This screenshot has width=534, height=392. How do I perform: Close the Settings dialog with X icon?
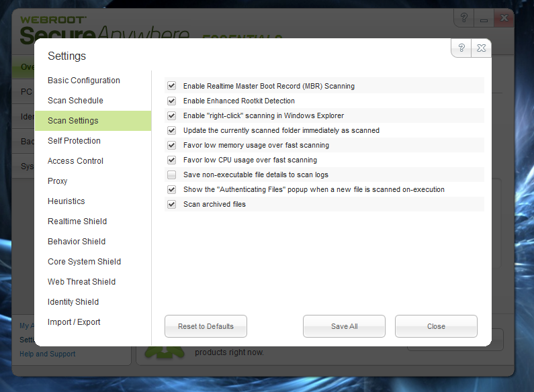481,48
